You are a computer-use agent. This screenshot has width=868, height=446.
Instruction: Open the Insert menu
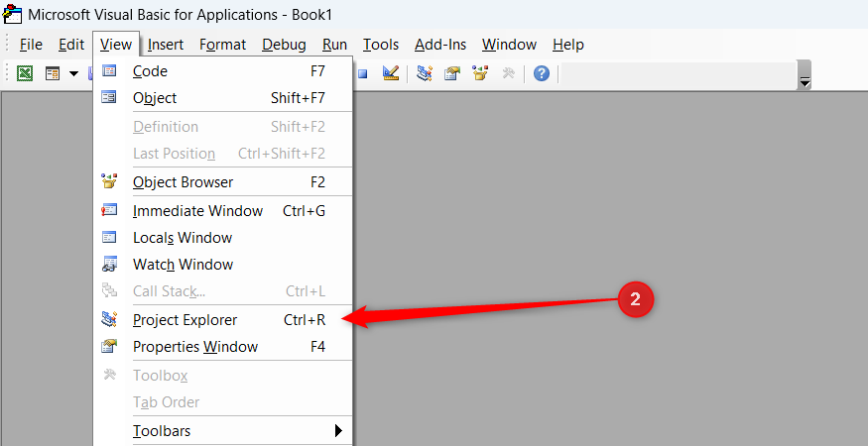tap(166, 45)
